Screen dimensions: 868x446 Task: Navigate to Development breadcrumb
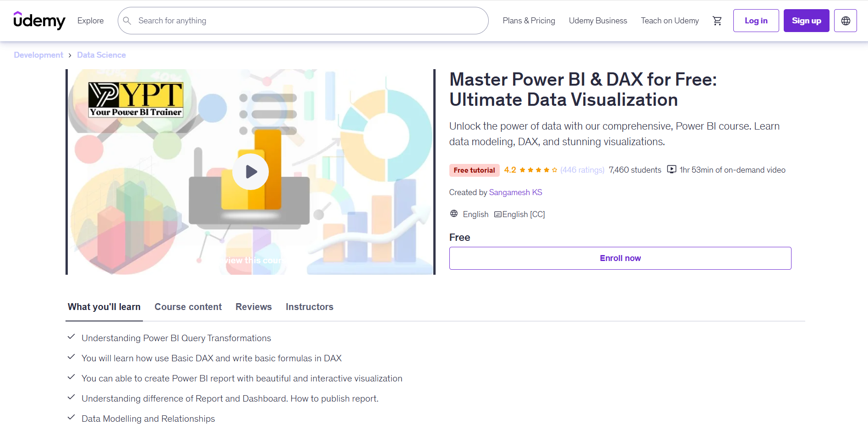coord(38,55)
